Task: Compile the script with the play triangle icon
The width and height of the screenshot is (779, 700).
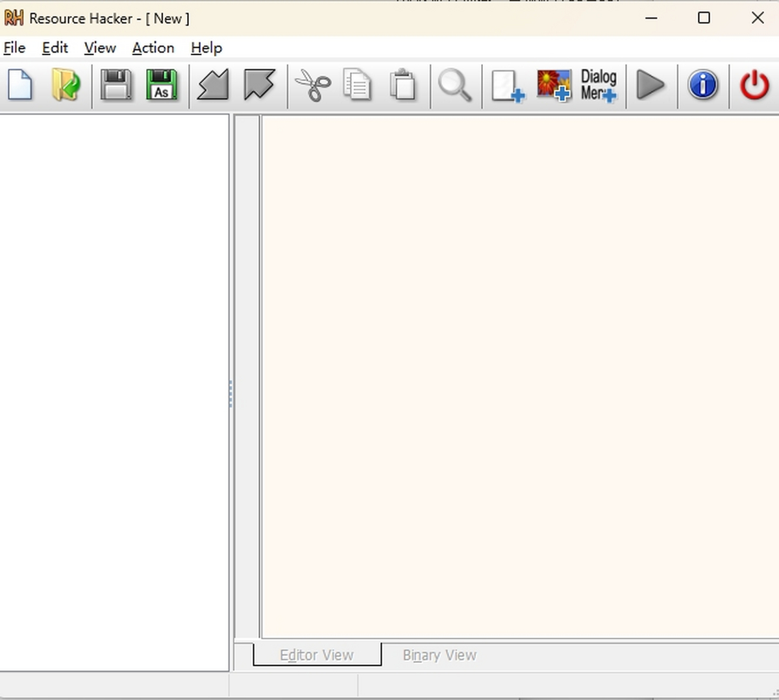Action: pos(650,85)
